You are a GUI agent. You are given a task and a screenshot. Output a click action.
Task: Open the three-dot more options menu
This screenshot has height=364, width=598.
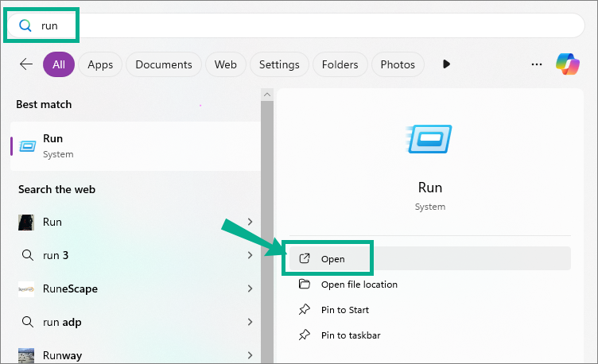point(537,64)
